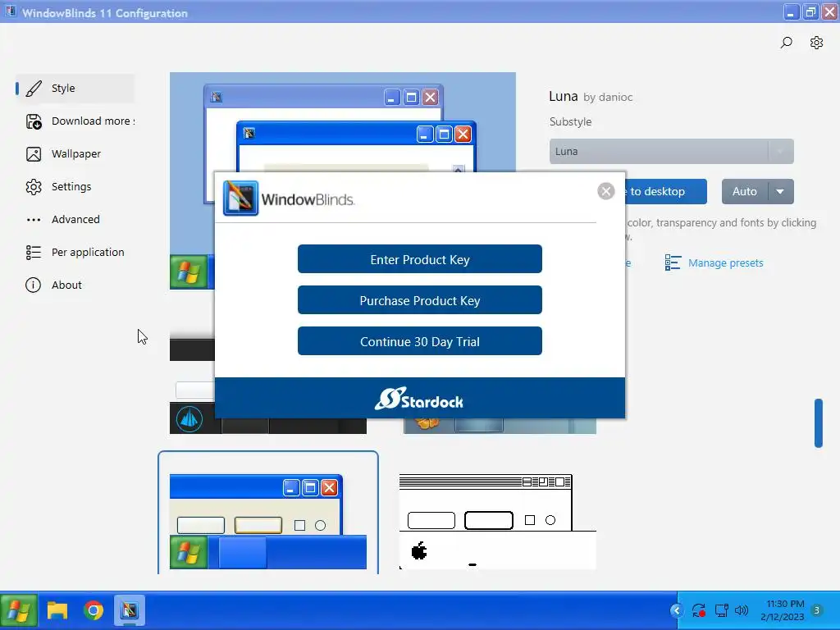This screenshot has width=840, height=630.
Task: Close the WindowBlinds trial dialog
Action: pos(606,191)
